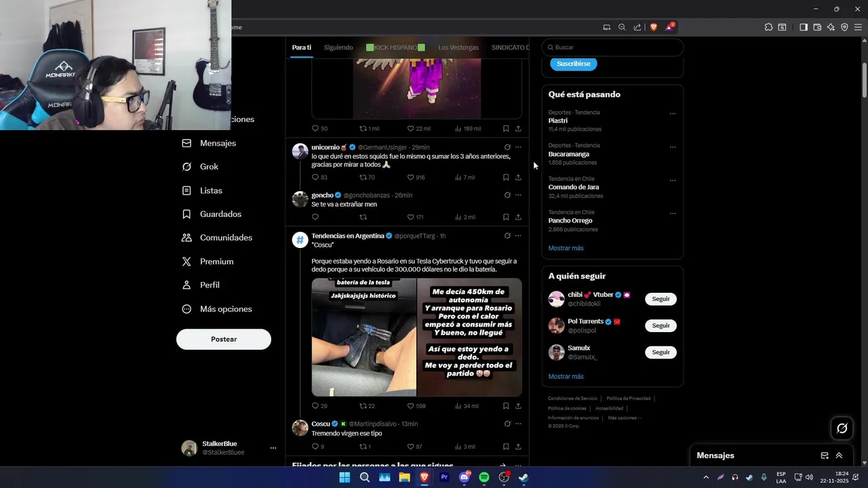Screen dimensions: 868x488
Task: Bookmark the goncho reply
Action: 506,218
